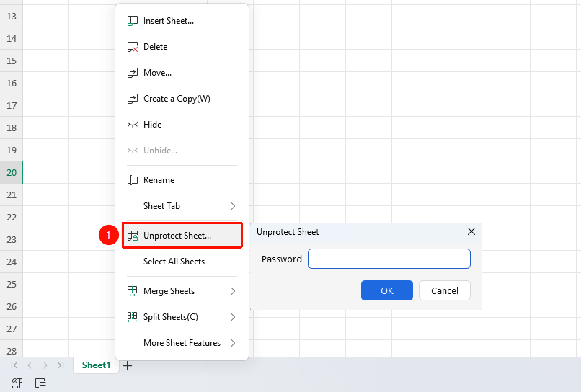Select row header 24
The height and width of the screenshot is (392, 581).
(x=12, y=262)
